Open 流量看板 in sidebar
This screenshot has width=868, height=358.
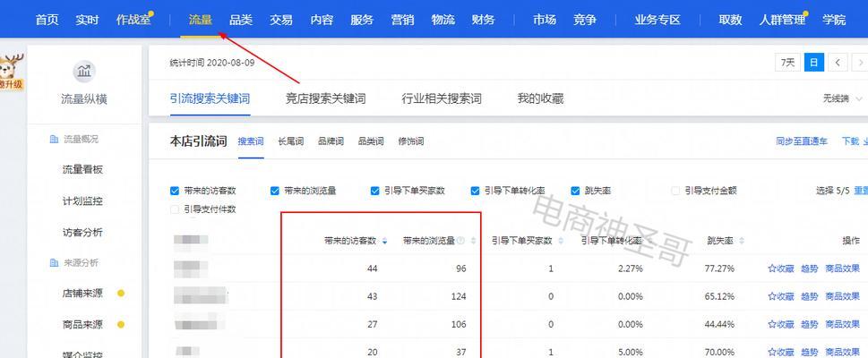[83, 170]
